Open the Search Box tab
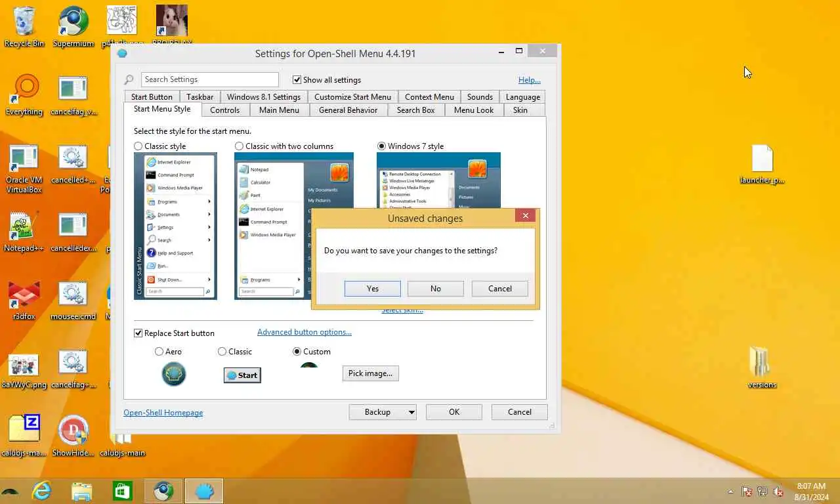This screenshot has width=840, height=504. coord(415,110)
